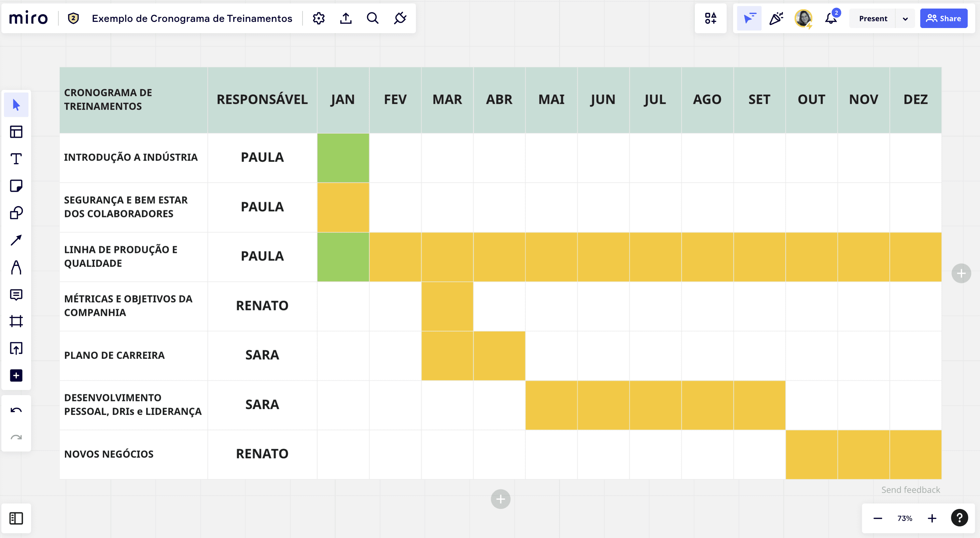Image resolution: width=980 pixels, height=538 pixels.
Task: Select the Templates tool in left toolbar
Action: (x=16, y=132)
